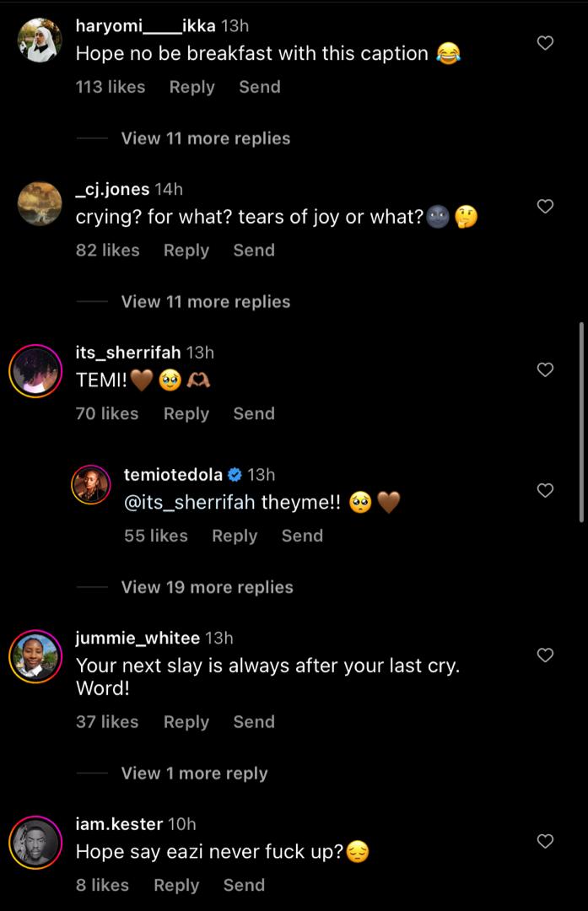View jummie_whitee's story ring avatar
The width and height of the screenshot is (588, 911).
pyautogui.click(x=35, y=655)
